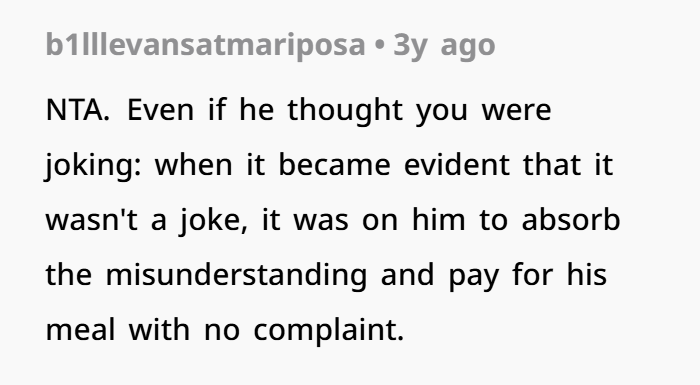Image resolution: width=700 pixels, height=385 pixels.
Task: Click the word "meal" in the last line
Action: pos(80,330)
